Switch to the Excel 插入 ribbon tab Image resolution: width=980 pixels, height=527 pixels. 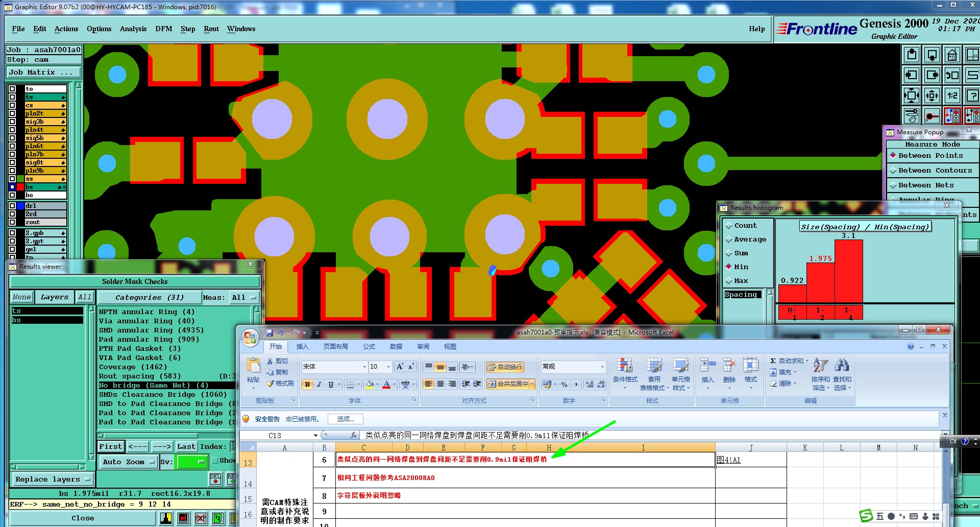(x=303, y=347)
